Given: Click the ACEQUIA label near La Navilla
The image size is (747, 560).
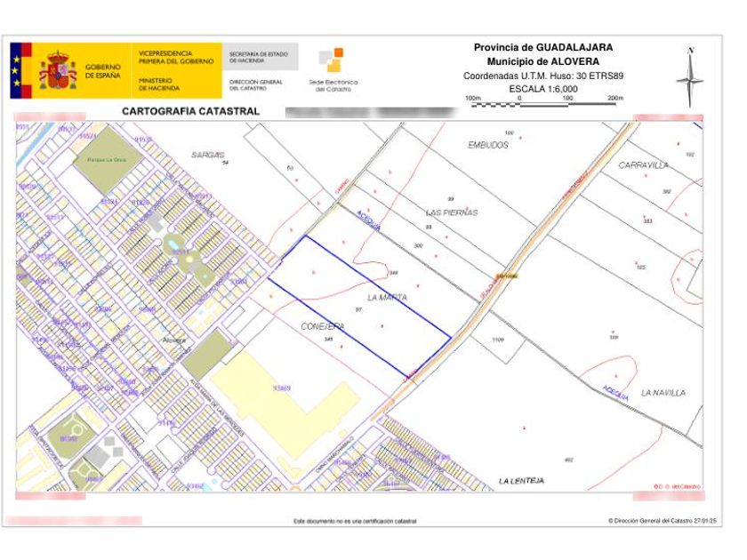Looking at the screenshot, I should point(615,393).
